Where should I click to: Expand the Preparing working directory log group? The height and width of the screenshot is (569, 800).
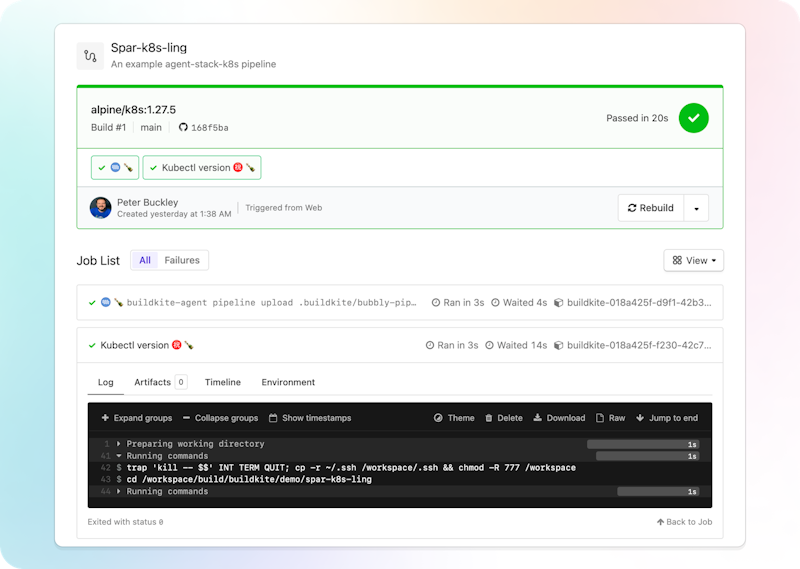(x=118, y=444)
